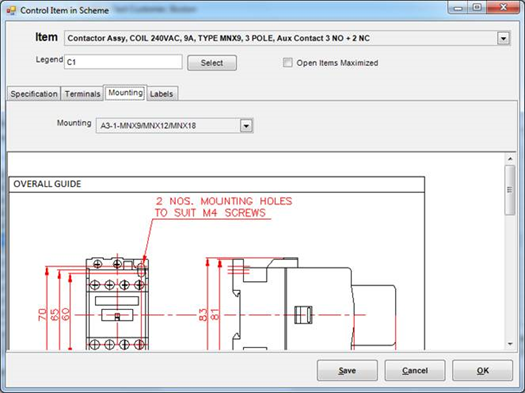Switch to the Specification tab

coord(34,94)
